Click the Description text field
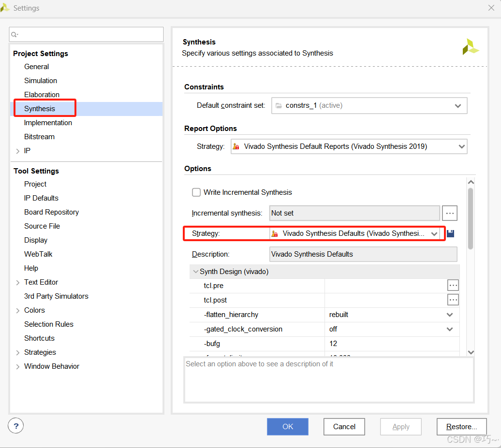This screenshot has width=501, height=448. pyautogui.click(x=363, y=254)
